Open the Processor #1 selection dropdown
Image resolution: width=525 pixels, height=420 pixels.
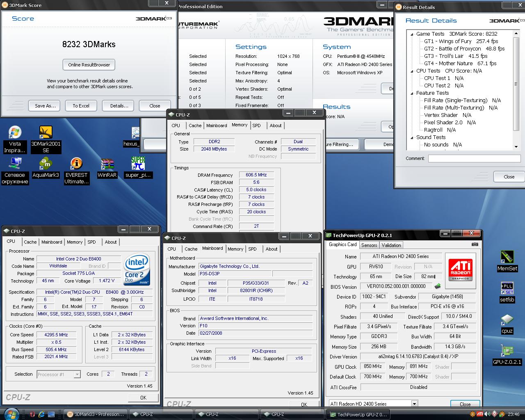click(x=77, y=374)
